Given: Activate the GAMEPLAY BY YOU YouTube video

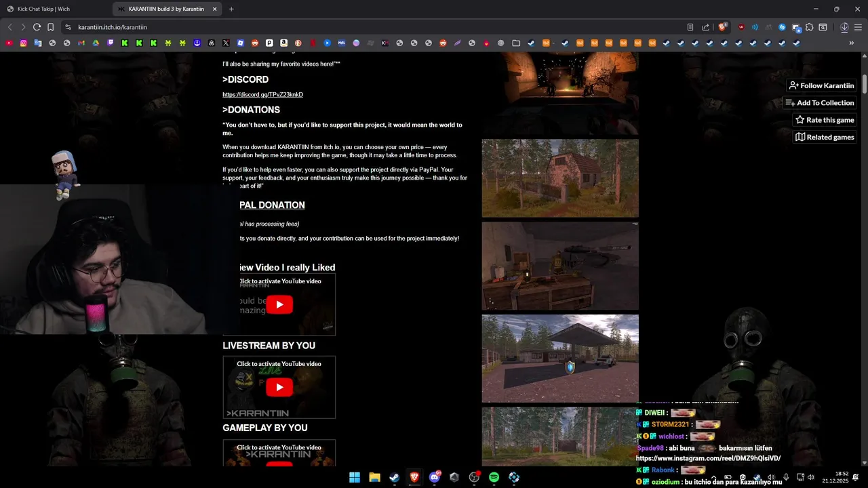Looking at the screenshot, I should pos(279,453).
